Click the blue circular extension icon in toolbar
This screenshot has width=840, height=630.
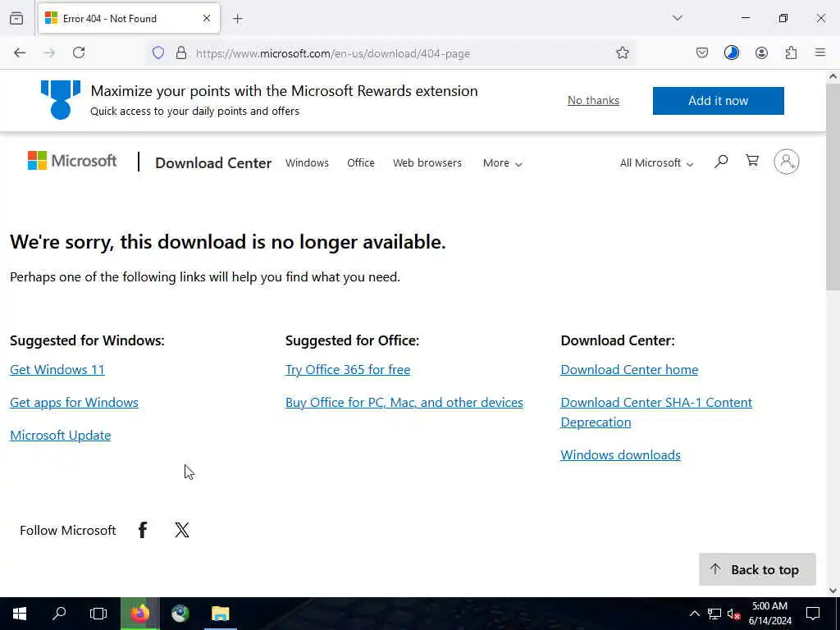click(731, 52)
